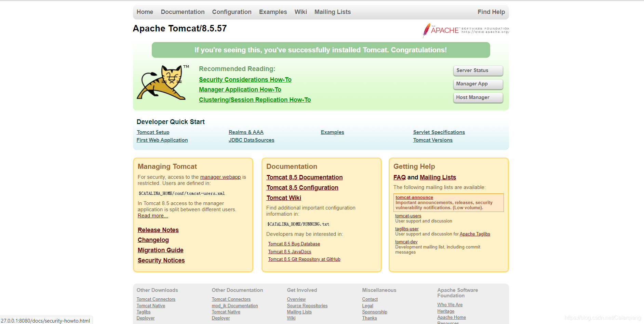Click Examples link in Developer Quick Start
This screenshot has width=644, height=324.
332,132
